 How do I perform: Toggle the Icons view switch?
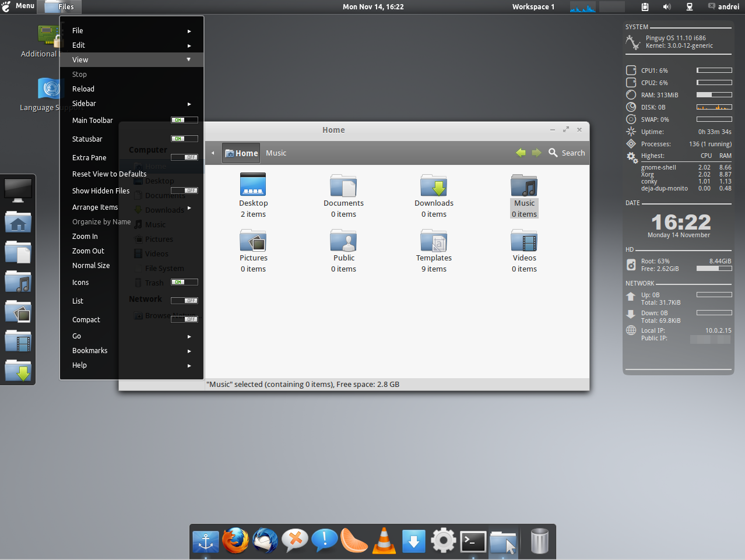coord(184,282)
